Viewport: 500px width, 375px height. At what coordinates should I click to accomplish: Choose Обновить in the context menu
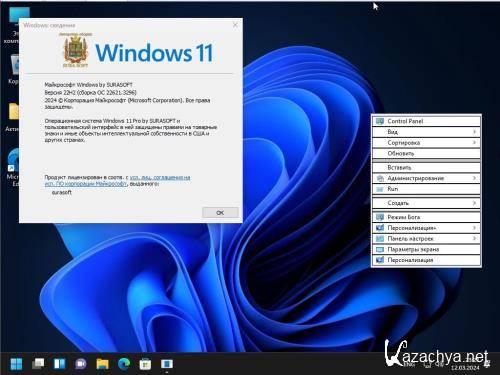point(426,153)
